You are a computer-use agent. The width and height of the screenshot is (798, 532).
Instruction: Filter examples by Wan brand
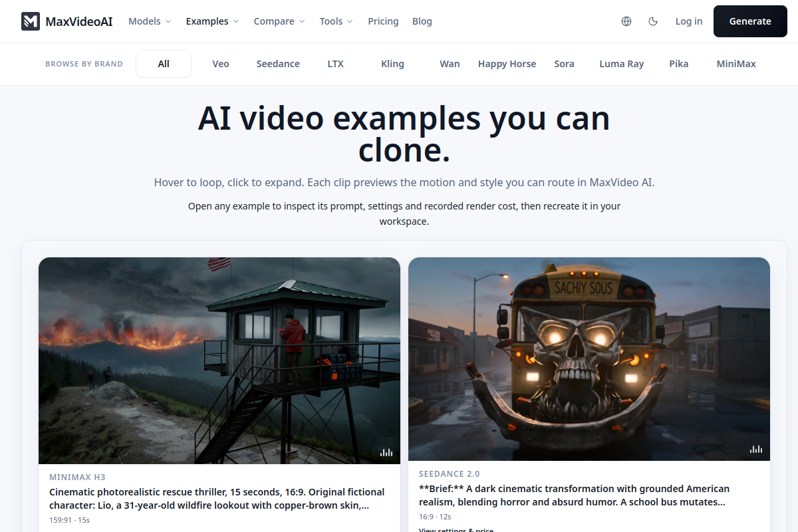450,64
